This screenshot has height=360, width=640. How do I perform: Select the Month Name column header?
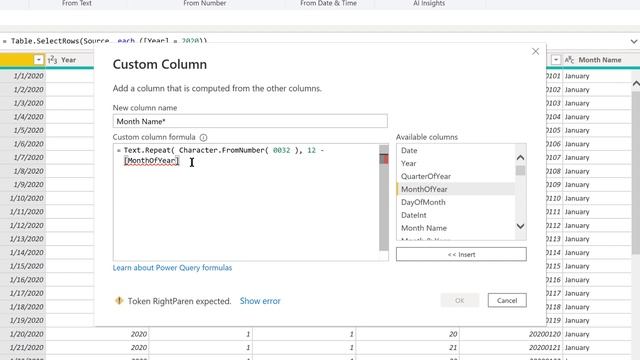600,60
